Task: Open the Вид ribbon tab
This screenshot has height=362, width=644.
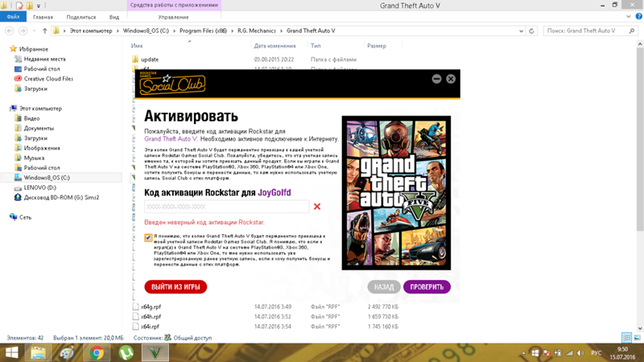Action: click(114, 17)
